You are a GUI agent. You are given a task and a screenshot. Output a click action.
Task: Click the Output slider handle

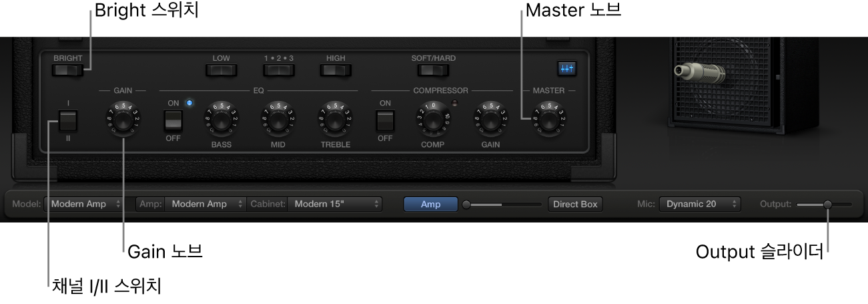tap(827, 204)
